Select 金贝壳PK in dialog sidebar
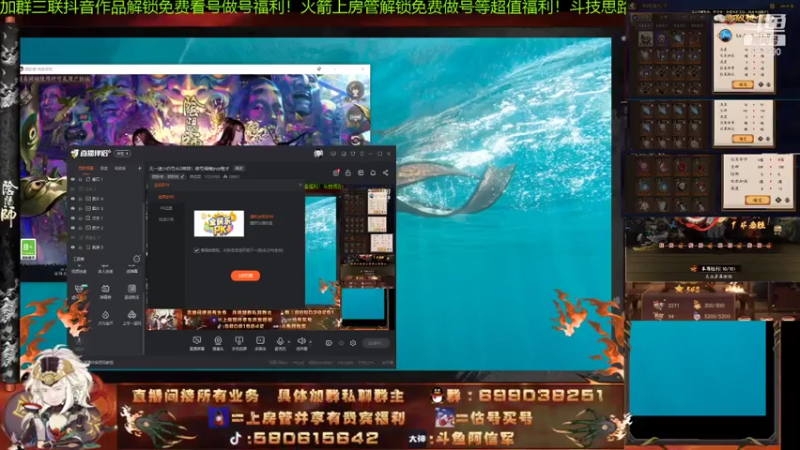Screen dimensions: 800x450 point(166,197)
